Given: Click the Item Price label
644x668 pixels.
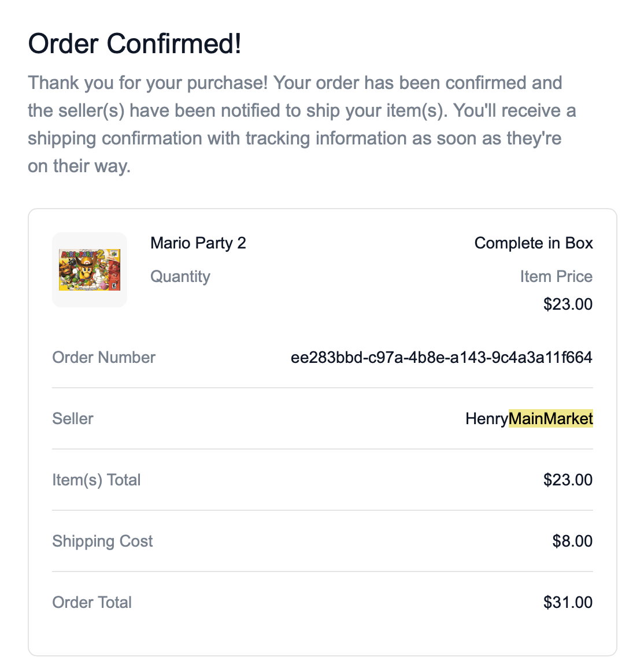Looking at the screenshot, I should 556,276.
